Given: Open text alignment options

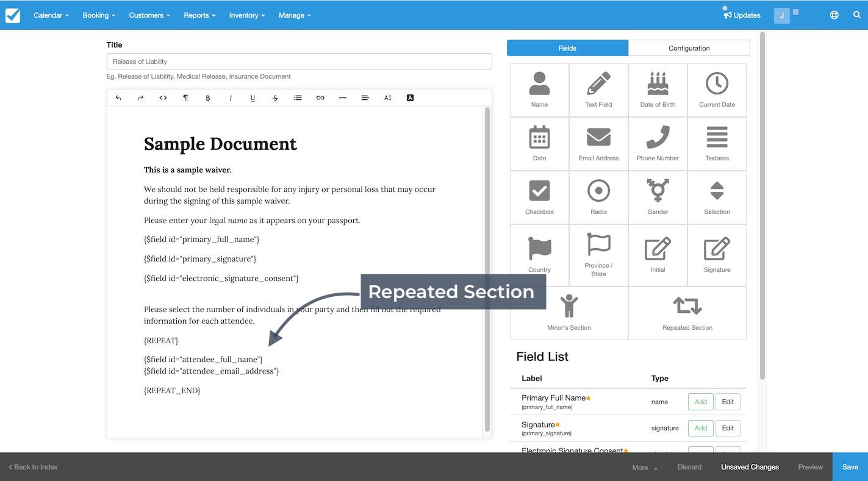Looking at the screenshot, I should 365,98.
